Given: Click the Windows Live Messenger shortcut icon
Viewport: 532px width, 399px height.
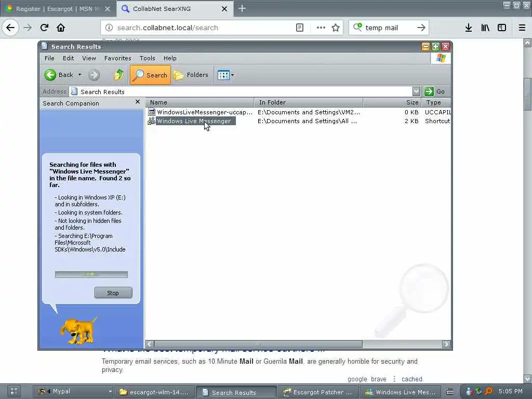Looking at the screenshot, I should [x=151, y=121].
